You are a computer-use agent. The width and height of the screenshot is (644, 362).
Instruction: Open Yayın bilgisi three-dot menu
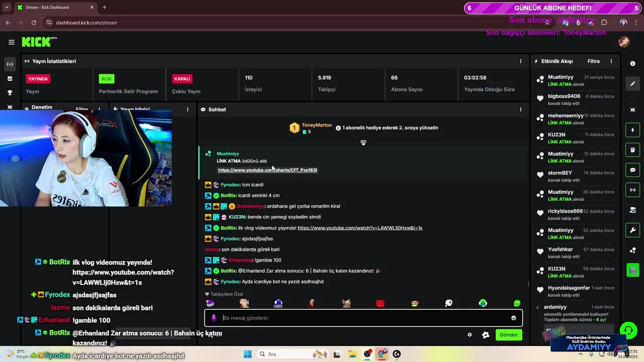[x=188, y=110]
